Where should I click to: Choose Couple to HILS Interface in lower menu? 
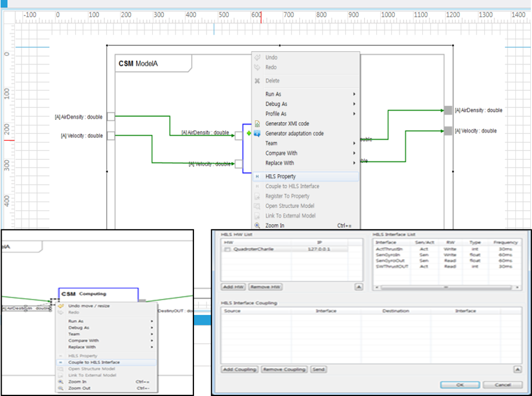coord(94,362)
